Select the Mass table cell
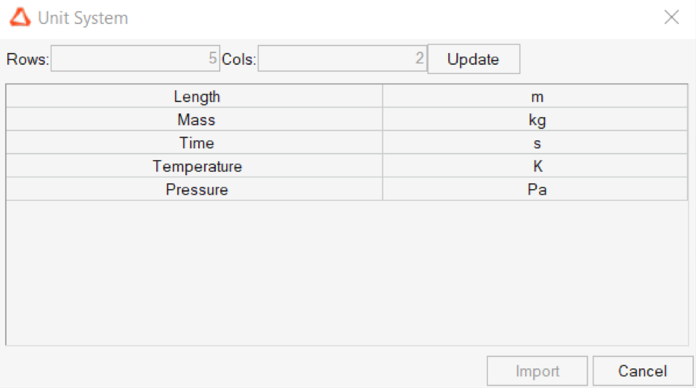Image resolution: width=696 pixels, height=388 pixels. coord(194,119)
